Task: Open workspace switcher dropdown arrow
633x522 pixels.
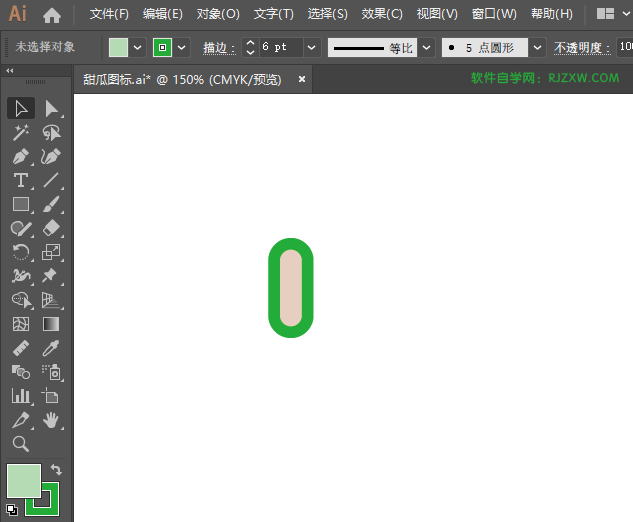Action: (626, 14)
